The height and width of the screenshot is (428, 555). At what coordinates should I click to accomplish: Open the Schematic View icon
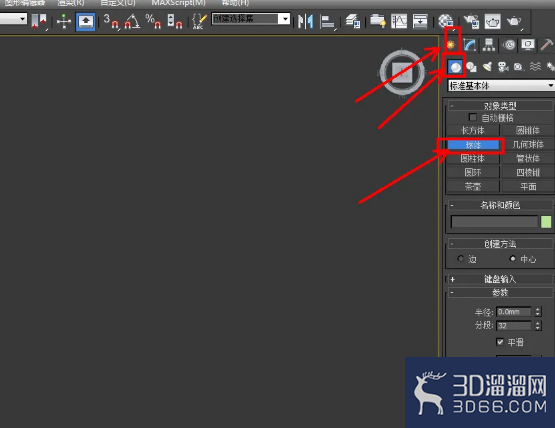pos(420,22)
